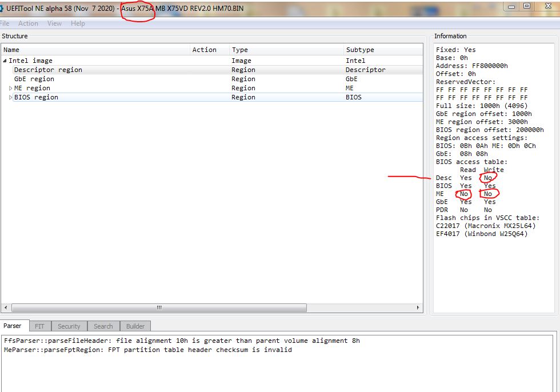Open the File menu

(5, 23)
